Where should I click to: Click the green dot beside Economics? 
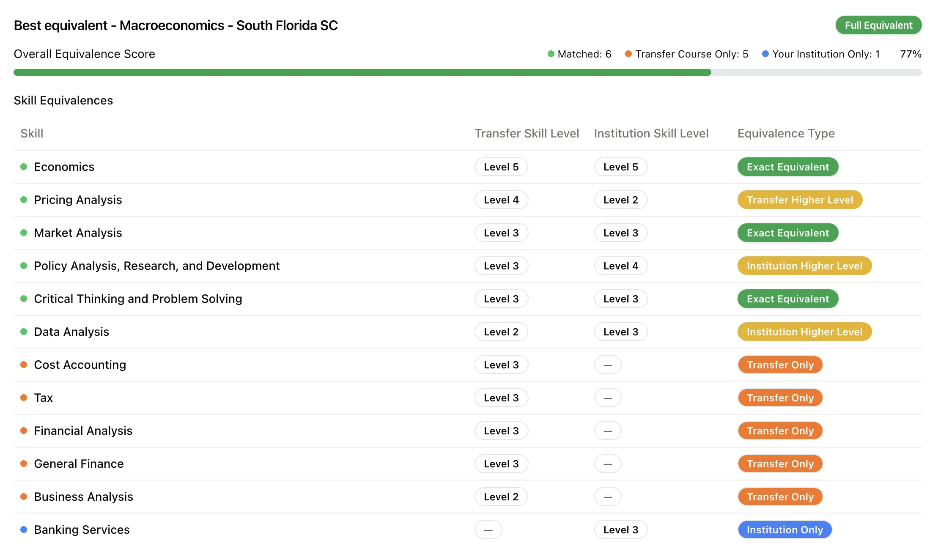tap(24, 167)
